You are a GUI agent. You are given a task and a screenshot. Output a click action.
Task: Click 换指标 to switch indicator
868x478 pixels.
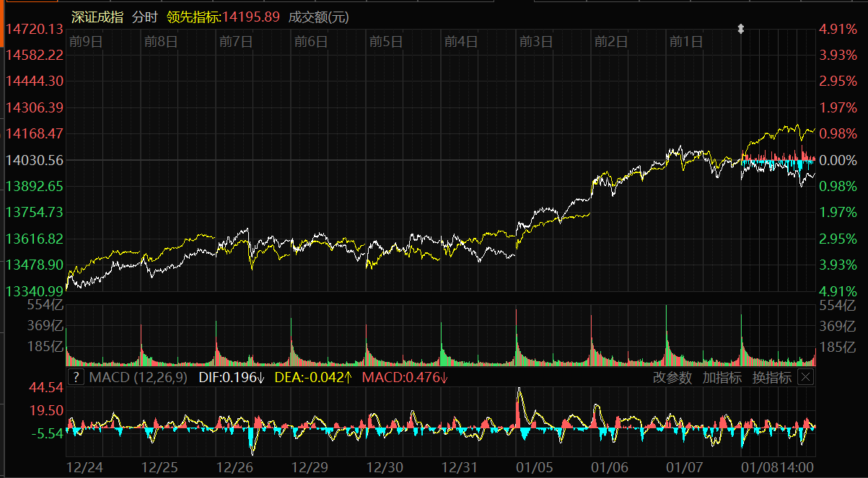[x=771, y=377]
